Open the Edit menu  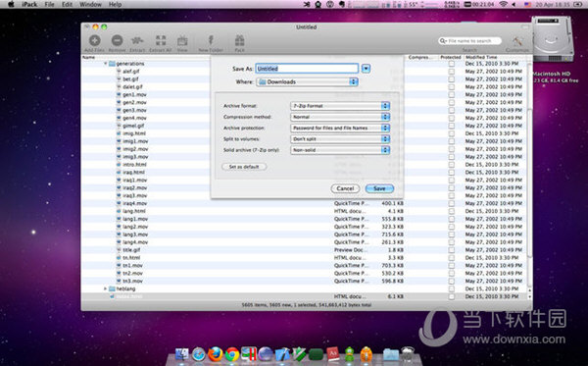point(67,4)
